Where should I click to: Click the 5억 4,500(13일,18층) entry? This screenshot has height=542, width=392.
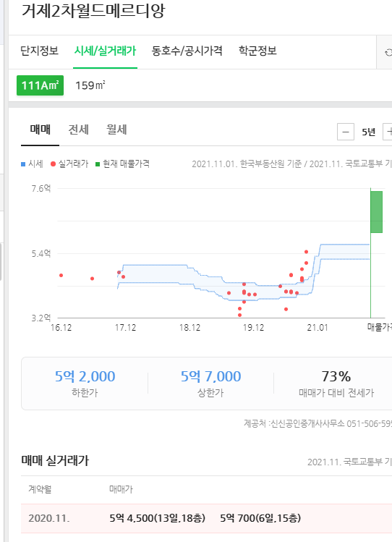tap(157, 518)
